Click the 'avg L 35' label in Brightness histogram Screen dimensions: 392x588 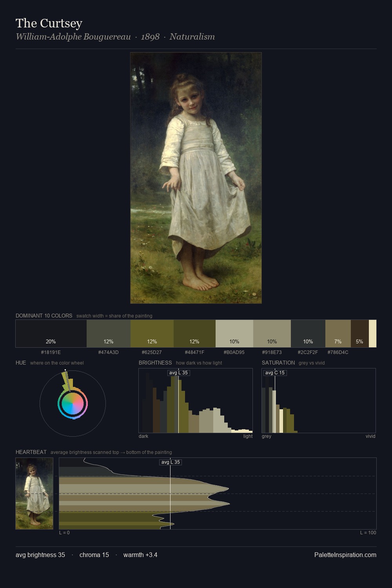click(178, 373)
